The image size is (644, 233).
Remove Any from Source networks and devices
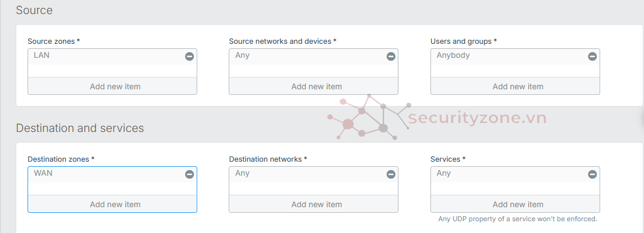391,56
